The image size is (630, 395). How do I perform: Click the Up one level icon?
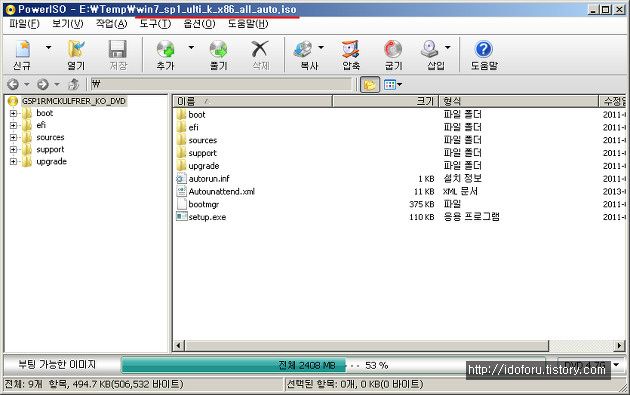[x=74, y=84]
